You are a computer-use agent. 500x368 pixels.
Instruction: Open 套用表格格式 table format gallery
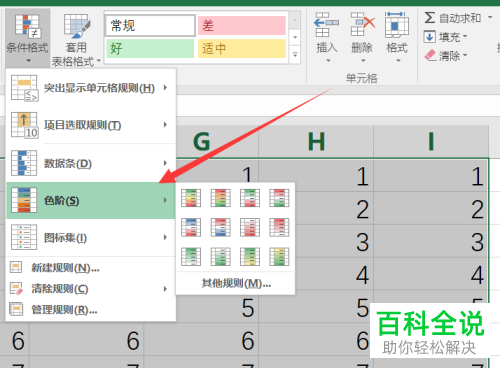[76, 40]
